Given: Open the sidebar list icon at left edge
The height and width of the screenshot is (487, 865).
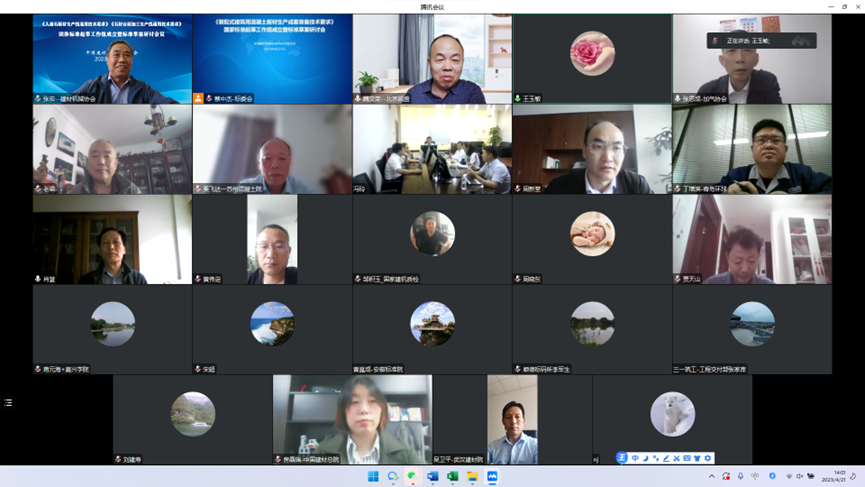Looking at the screenshot, I should click(8, 403).
